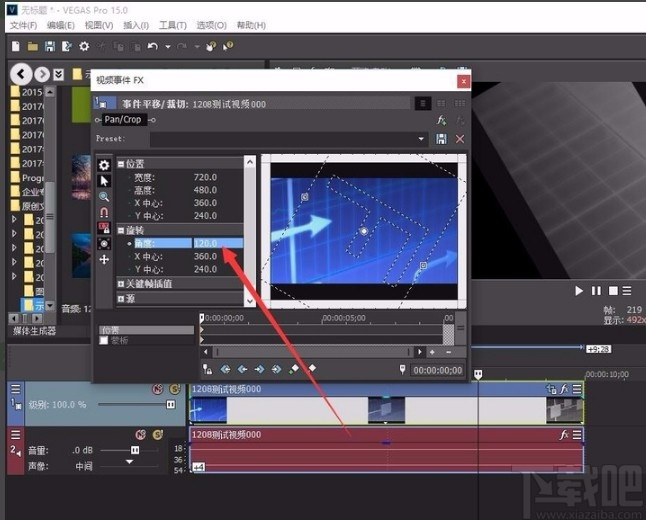
Task: Open the 视图(V) menu
Action: (x=99, y=25)
